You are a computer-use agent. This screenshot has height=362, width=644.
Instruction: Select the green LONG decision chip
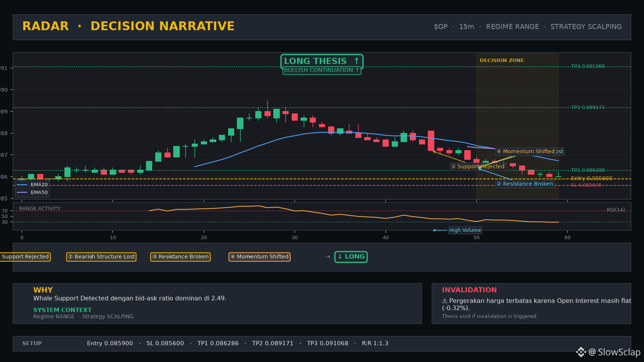pos(351,257)
